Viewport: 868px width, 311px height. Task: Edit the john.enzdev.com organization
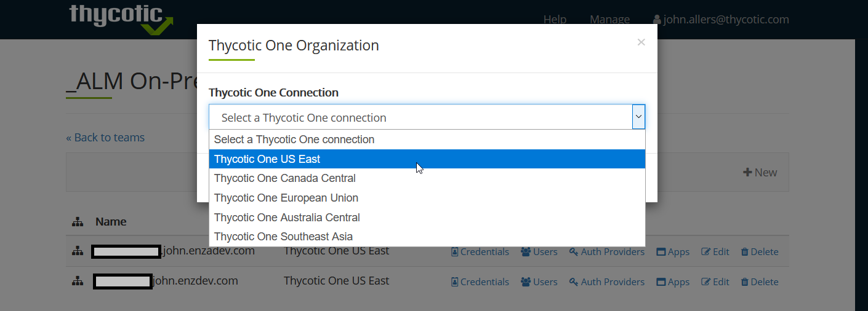pos(715,282)
